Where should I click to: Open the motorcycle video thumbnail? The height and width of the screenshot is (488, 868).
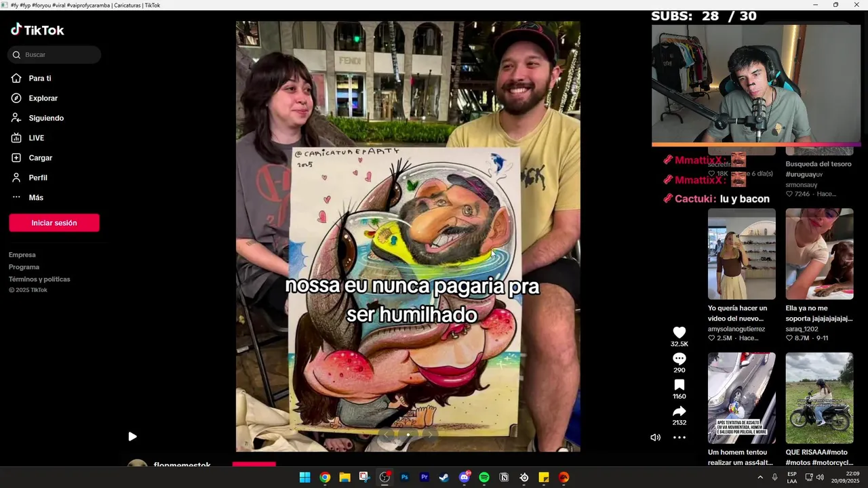click(819, 398)
